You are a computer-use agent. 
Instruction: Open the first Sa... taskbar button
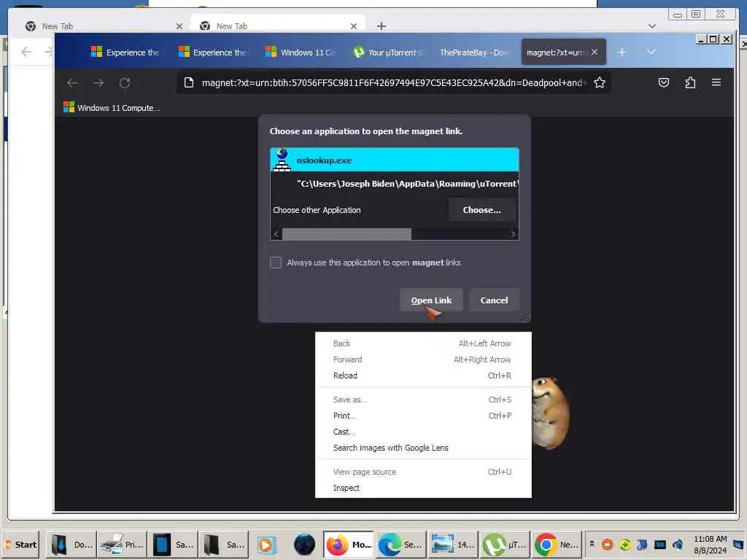[174, 544]
